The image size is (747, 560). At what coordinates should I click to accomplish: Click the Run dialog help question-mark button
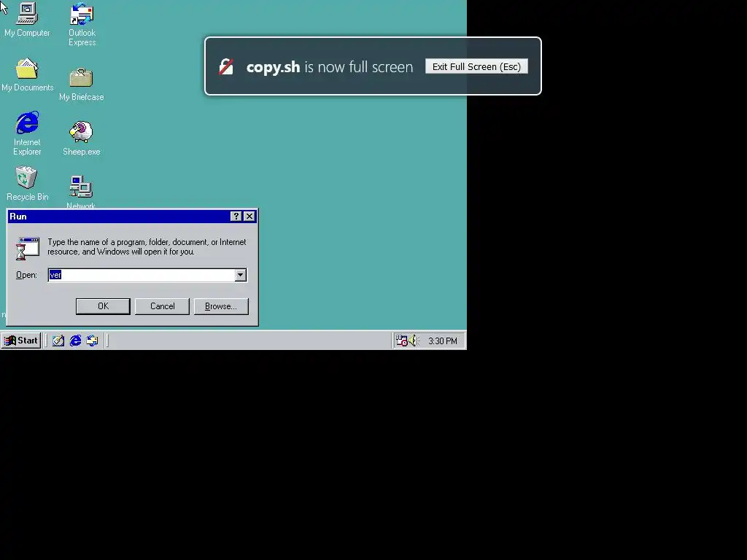[x=236, y=216]
